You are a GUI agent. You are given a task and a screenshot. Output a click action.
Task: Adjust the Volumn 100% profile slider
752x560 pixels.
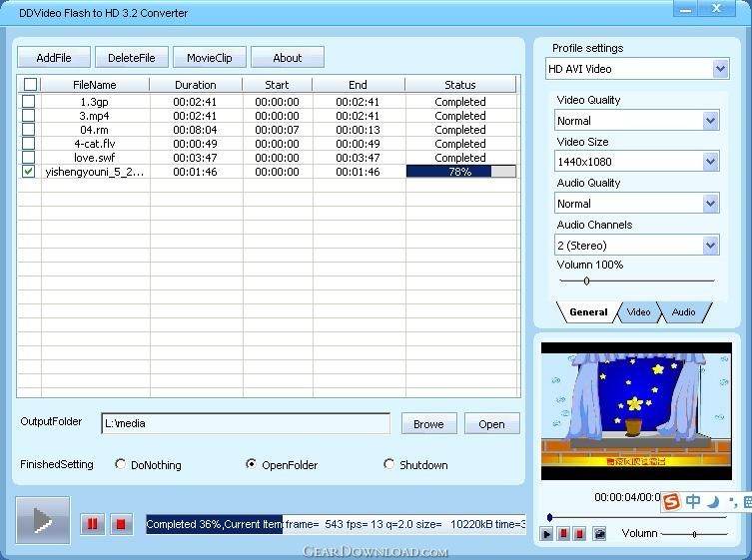tap(586, 280)
